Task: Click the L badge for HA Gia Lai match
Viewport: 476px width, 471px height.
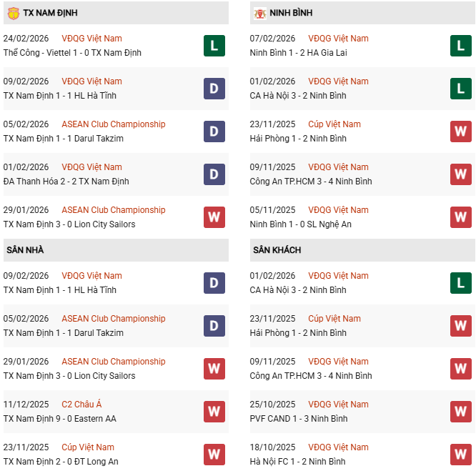Action: (x=461, y=46)
